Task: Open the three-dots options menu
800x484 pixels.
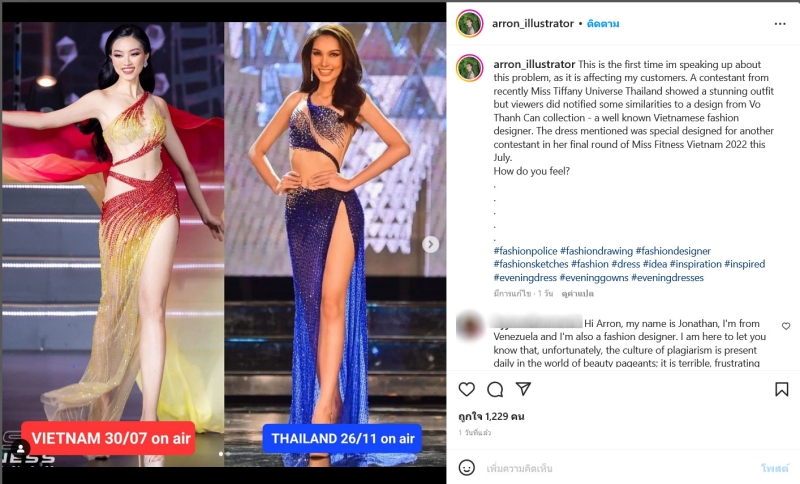Action: tap(780, 24)
